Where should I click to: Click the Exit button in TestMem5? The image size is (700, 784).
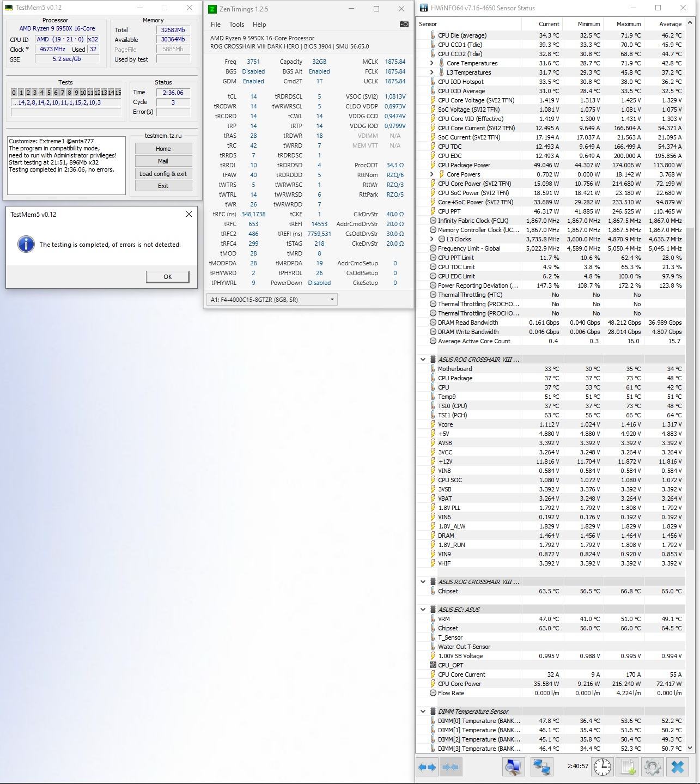(x=163, y=186)
